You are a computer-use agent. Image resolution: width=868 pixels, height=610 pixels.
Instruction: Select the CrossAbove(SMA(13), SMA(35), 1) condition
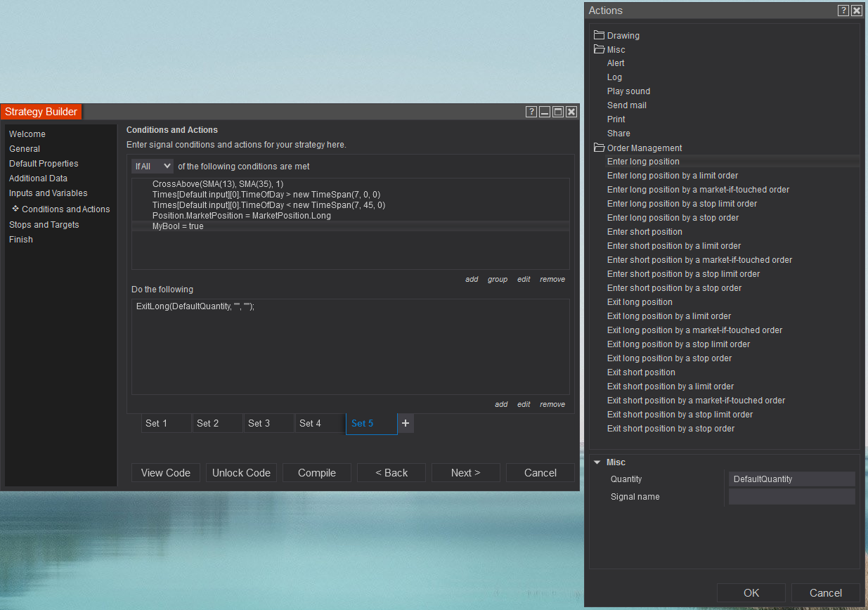pos(218,184)
